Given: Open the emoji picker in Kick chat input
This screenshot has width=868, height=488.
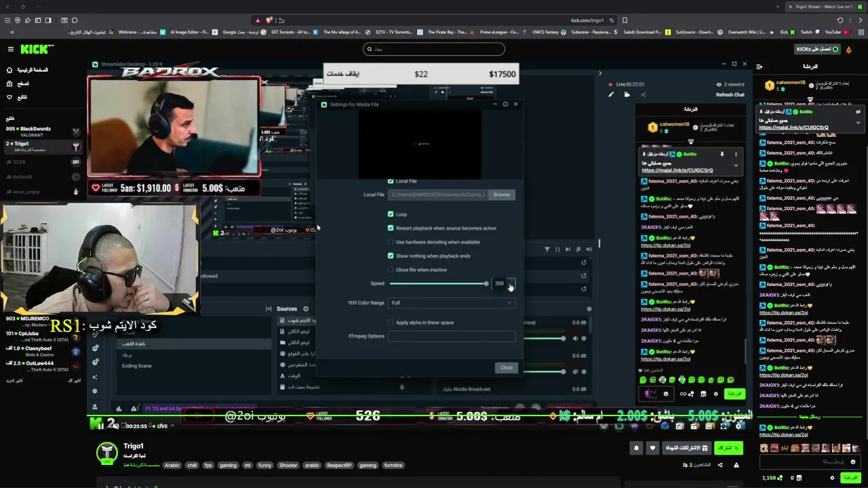Looking at the screenshot, I should [x=853, y=462].
